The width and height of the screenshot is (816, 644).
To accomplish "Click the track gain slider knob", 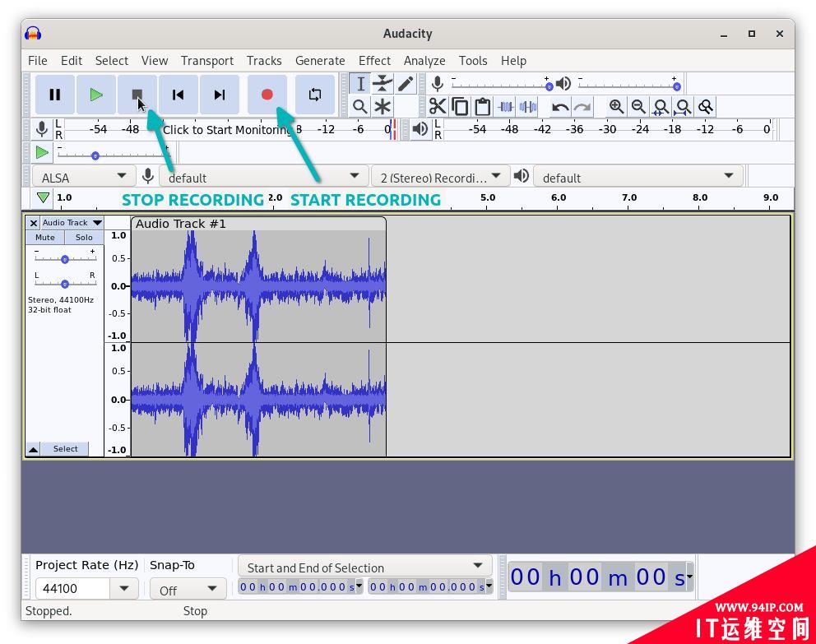I will [64, 259].
